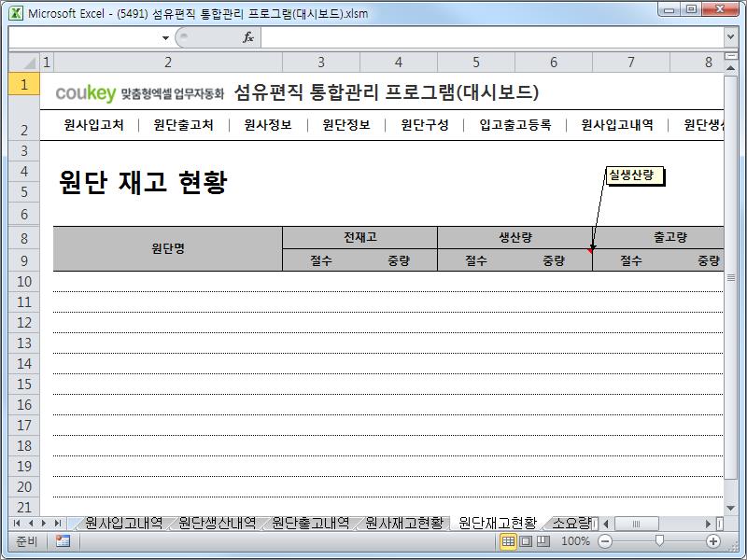Select the 원단재고현황 sheet tab

coord(498,523)
